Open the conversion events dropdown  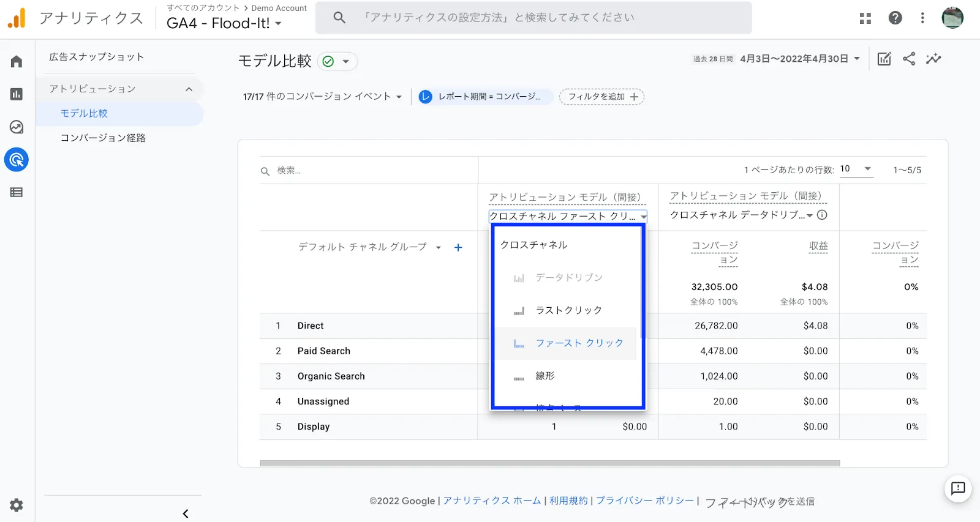(x=322, y=97)
